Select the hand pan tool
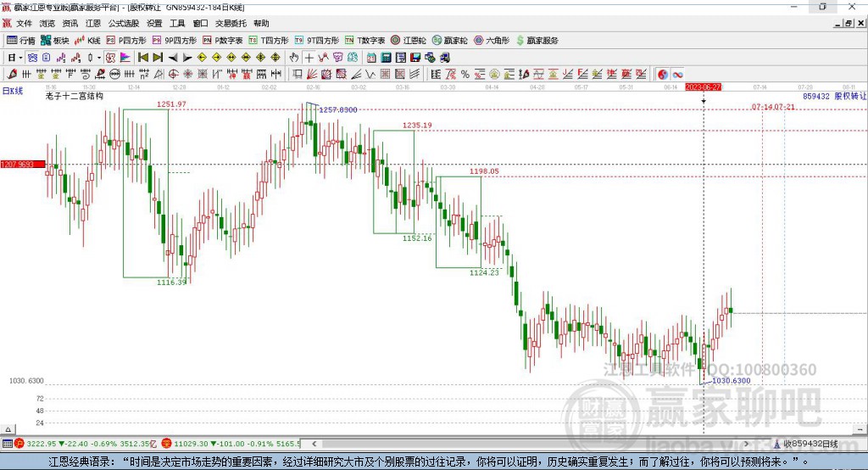This screenshot has height=470, width=868. click(294, 58)
